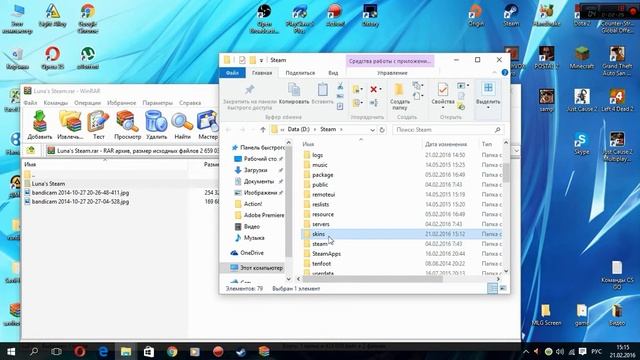This screenshot has height=360, width=640.
Task: Open the Windows Start menu
Action: tap(11, 351)
